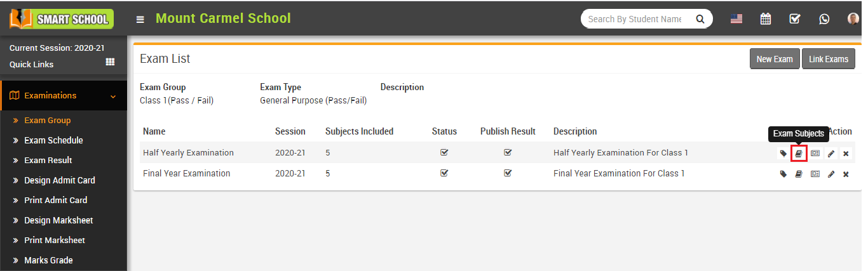Click the task checklist icon in the header
The image size is (868, 271).
[x=795, y=19]
